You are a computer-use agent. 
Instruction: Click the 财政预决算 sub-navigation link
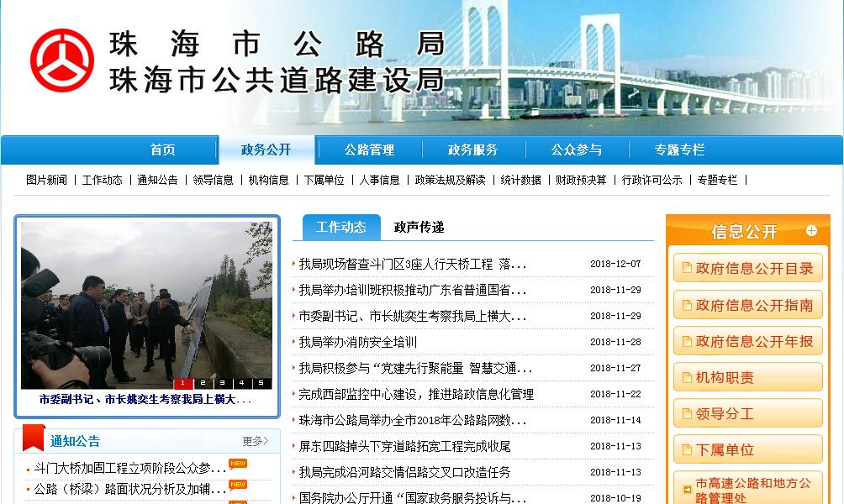[580, 180]
